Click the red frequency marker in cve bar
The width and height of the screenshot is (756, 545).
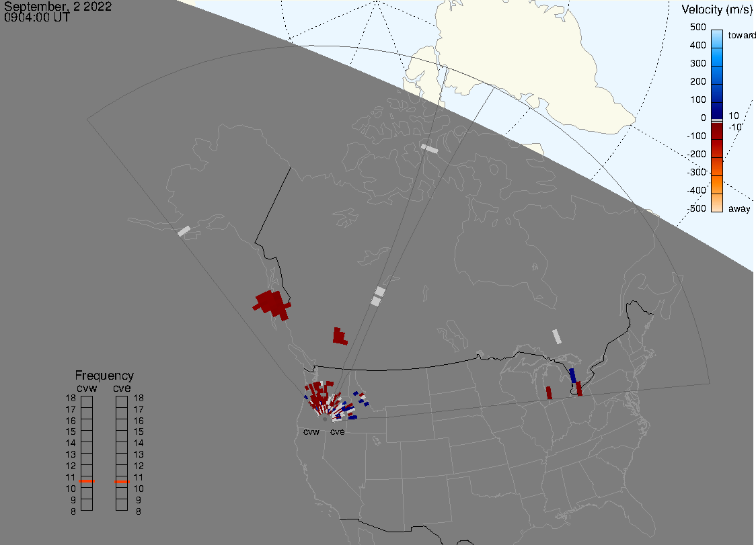coord(122,482)
